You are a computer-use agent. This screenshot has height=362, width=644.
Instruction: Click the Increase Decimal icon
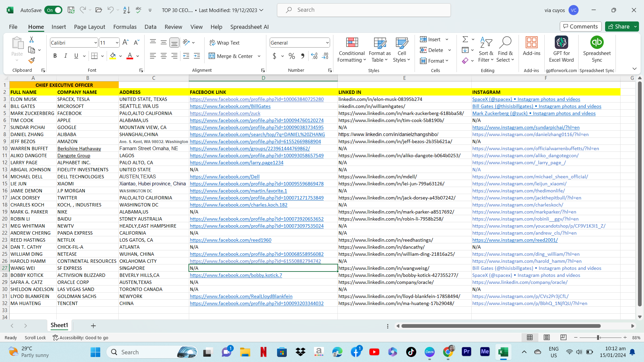314,56
